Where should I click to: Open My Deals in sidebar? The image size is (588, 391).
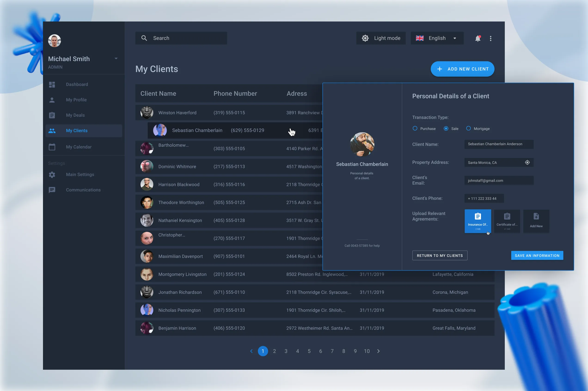click(x=75, y=115)
